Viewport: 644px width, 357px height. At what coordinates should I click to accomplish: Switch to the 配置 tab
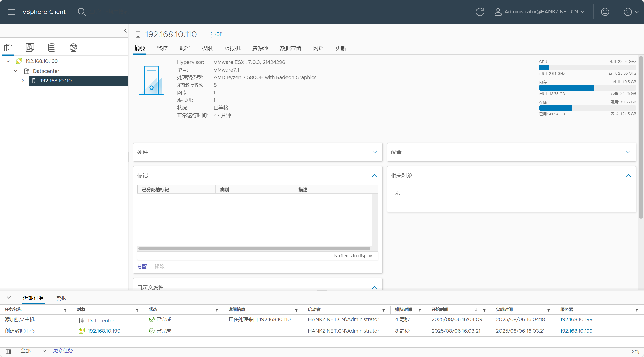185,48
